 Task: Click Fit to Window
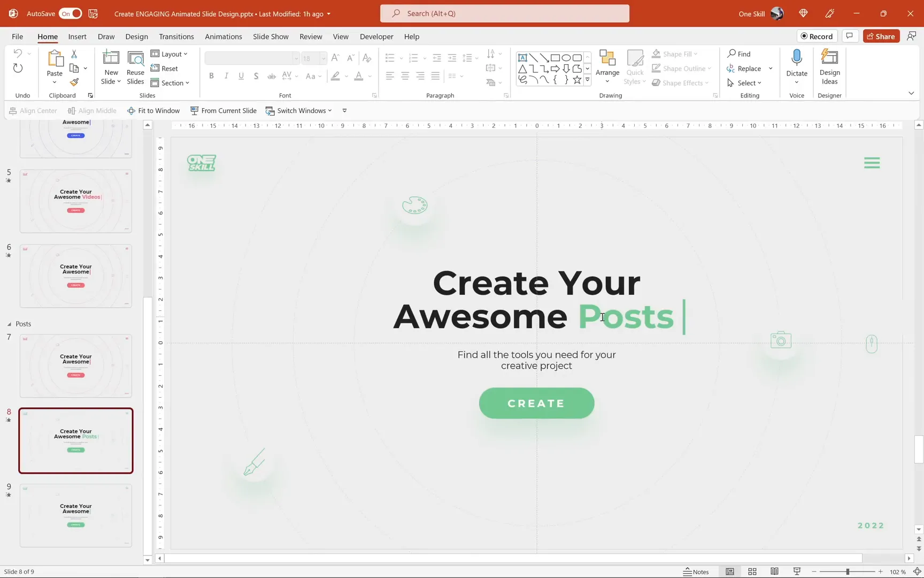pyautogui.click(x=153, y=111)
